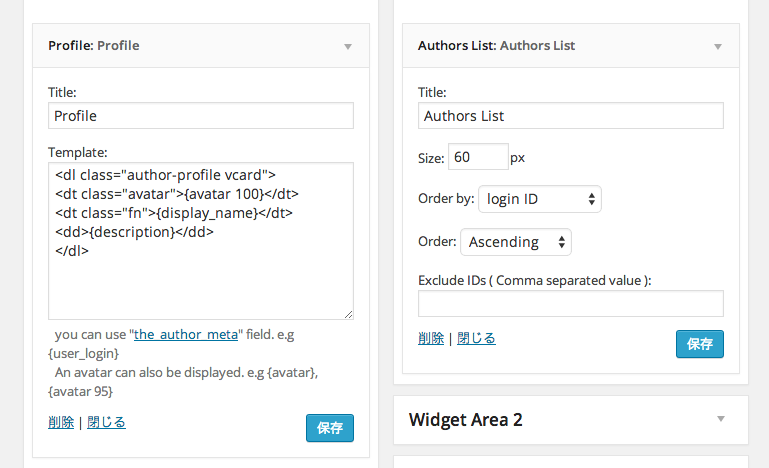Click the Authors List widget title bar
This screenshot has height=468, width=769.
coord(550,46)
